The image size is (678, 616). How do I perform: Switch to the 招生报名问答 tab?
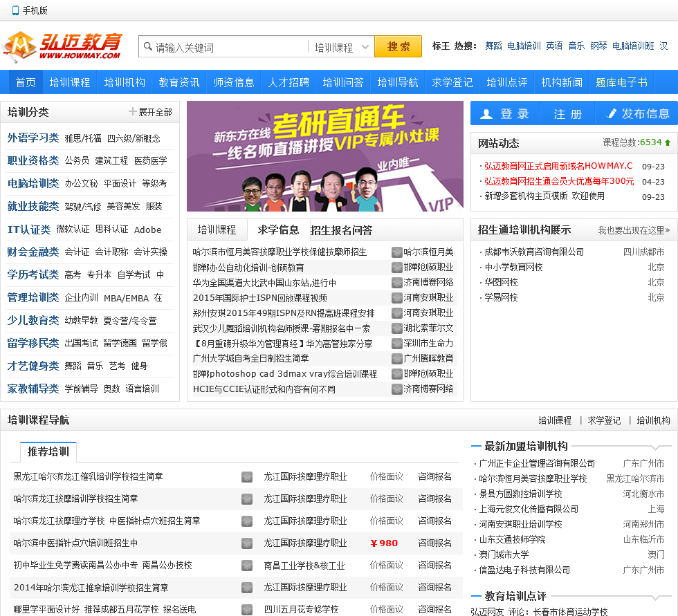(x=341, y=230)
